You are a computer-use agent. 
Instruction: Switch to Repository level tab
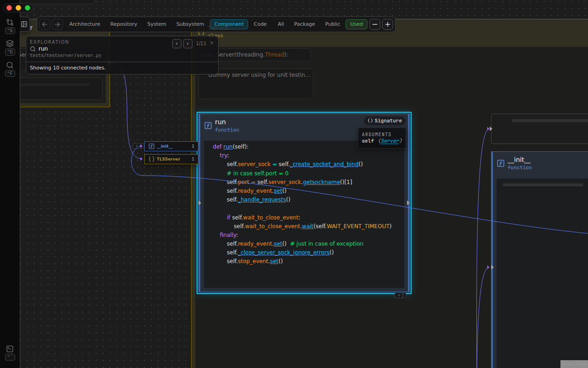coord(124,24)
